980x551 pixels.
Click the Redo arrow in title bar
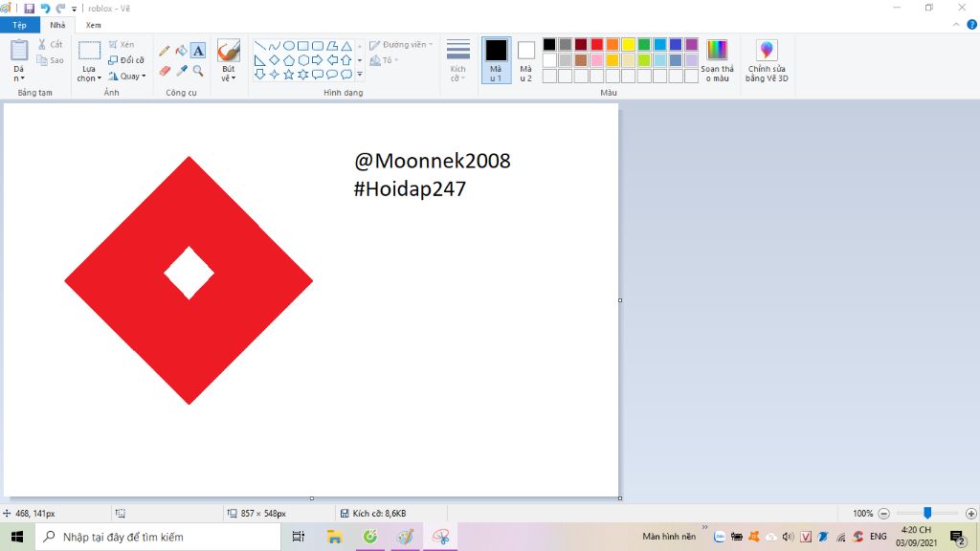[60, 8]
